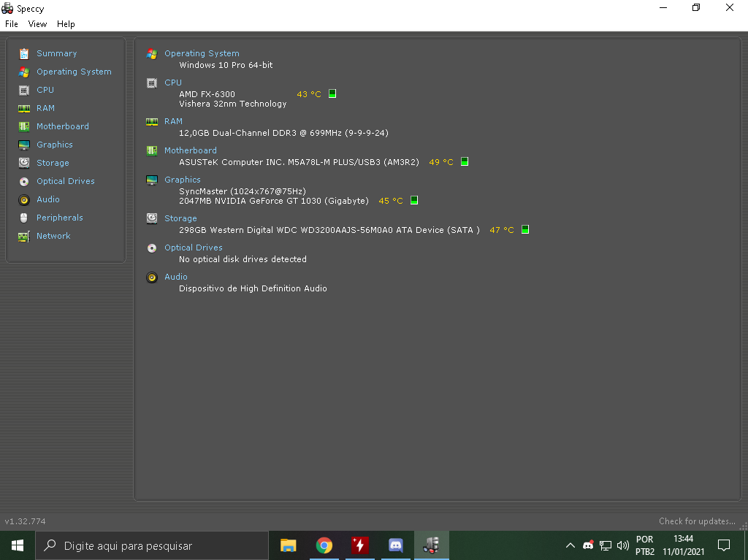Click green temperature indicator next to GPU 45 °C
The image size is (748, 560).
pyautogui.click(x=414, y=200)
